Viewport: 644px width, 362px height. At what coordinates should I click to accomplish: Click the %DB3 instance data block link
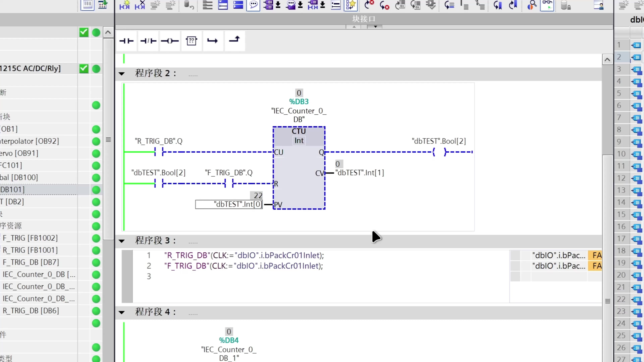click(x=299, y=101)
